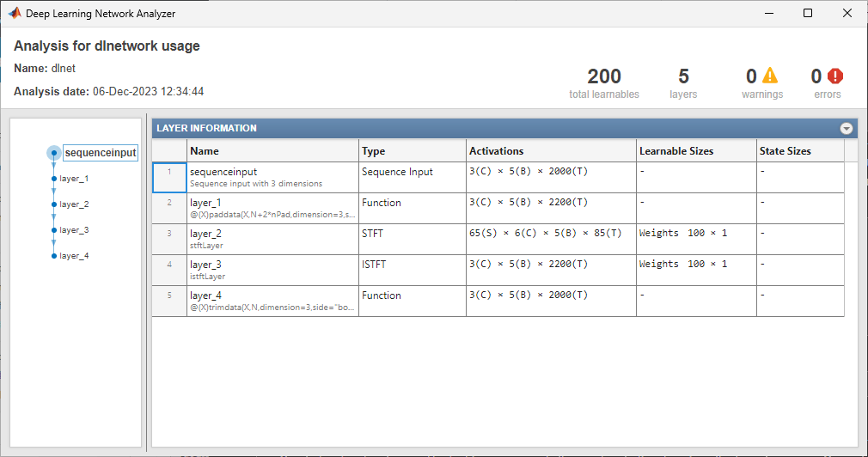Click the 200 total learnables count
Screen dimensions: 868x457
tap(604, 76)
